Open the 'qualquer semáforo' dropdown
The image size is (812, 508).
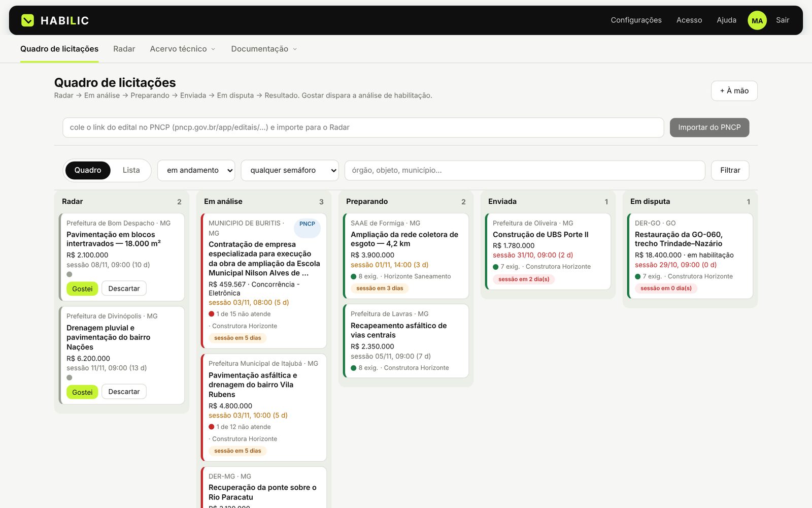290,170
